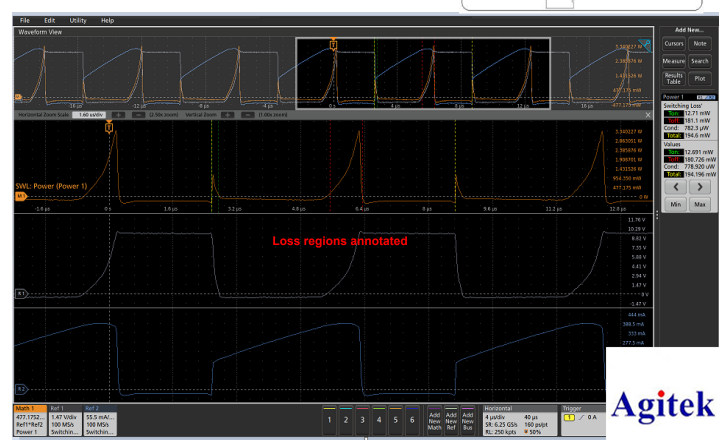Increase vertical zoom with plus button

coord(228,115)
